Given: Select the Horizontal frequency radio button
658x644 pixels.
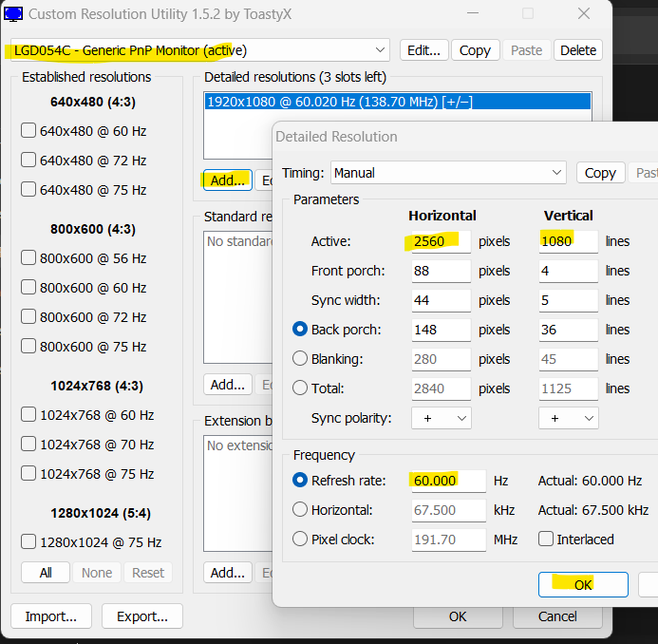Looking at the screenshot, I should 300,510.
